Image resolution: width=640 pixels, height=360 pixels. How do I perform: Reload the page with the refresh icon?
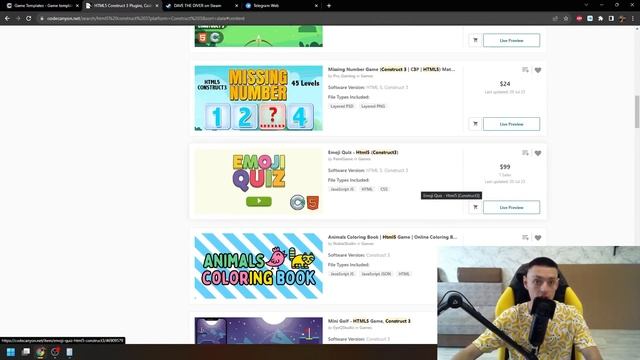click(29, 18)
